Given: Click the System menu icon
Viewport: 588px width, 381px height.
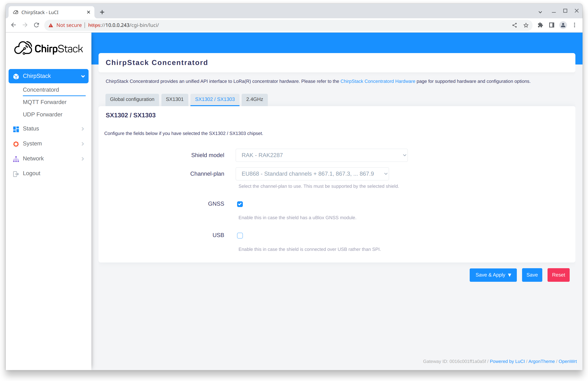Looking at the screenshot, I should [x=16, y=143].
